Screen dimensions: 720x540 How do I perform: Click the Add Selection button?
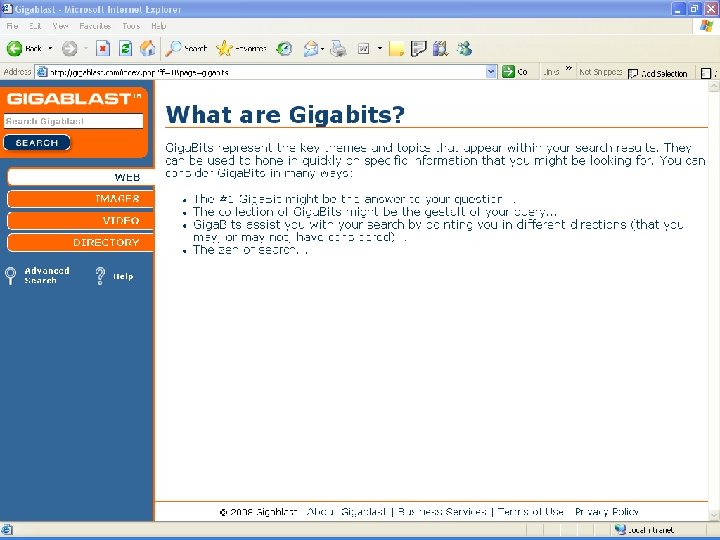pos(658,73)
